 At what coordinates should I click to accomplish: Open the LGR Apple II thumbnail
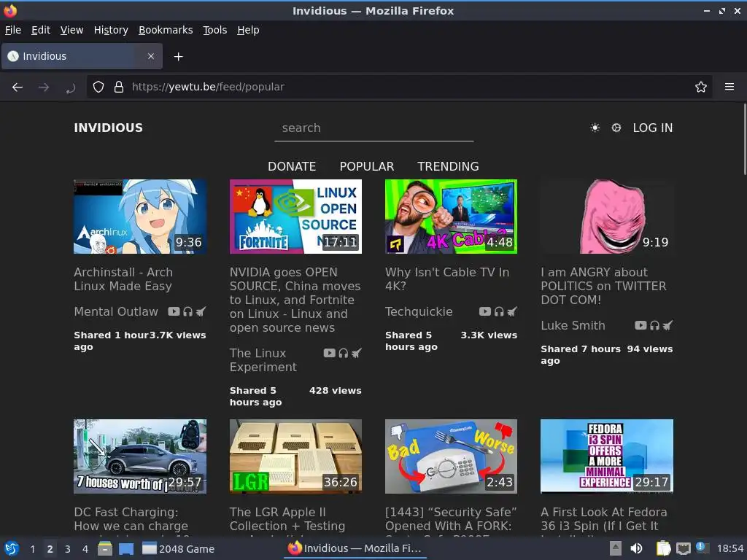[295, 456]
